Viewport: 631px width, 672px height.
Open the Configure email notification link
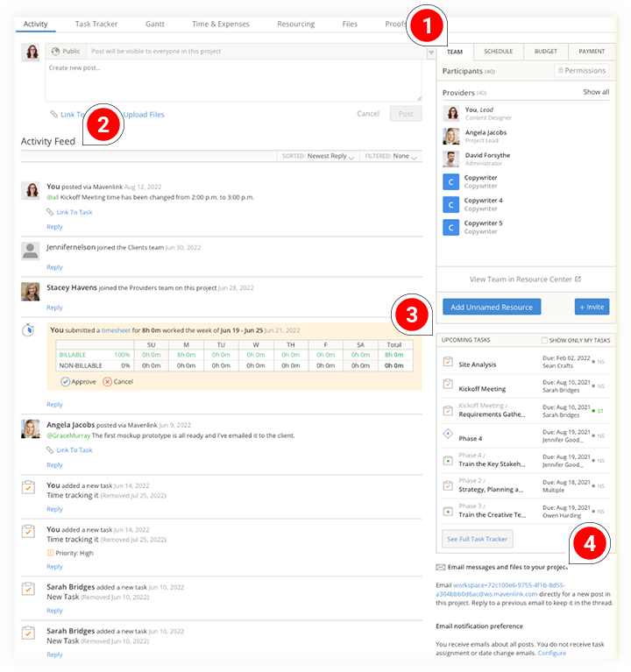pos(551,653)
